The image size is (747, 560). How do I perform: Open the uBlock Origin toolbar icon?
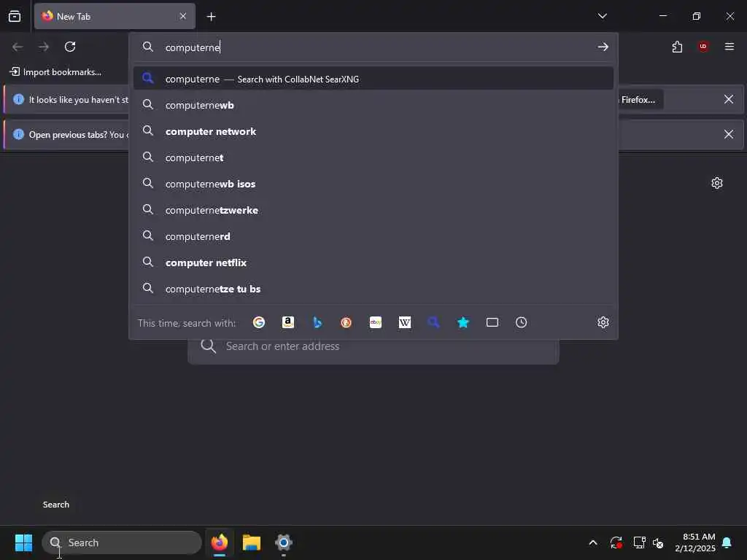click(703, 47)
